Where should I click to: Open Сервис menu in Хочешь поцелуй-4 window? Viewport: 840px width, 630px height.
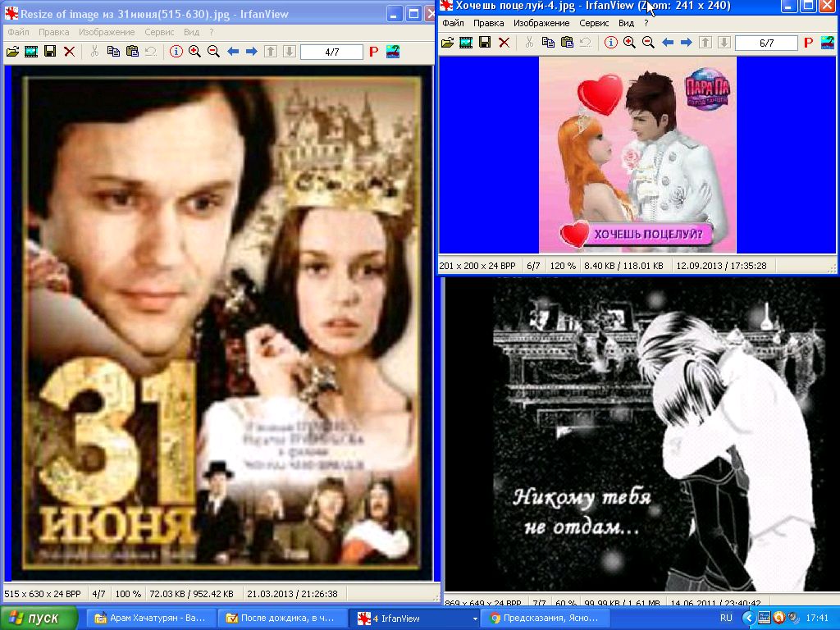click(594, 23)
